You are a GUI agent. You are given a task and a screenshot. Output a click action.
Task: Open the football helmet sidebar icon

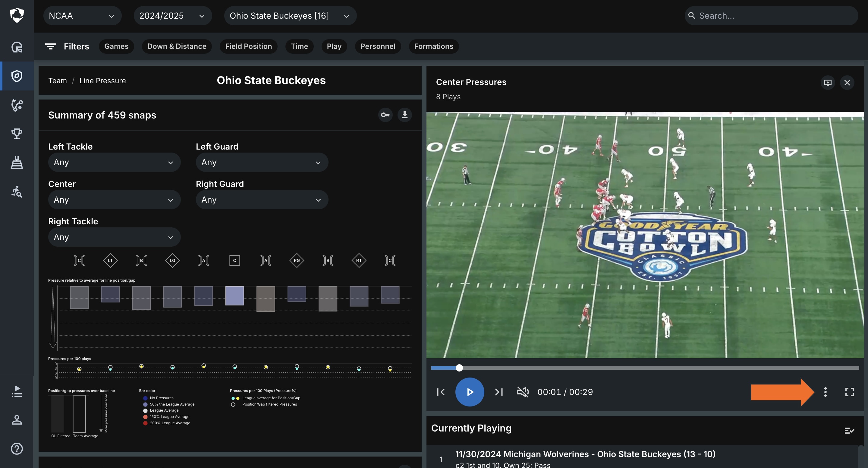pos(17,47)
